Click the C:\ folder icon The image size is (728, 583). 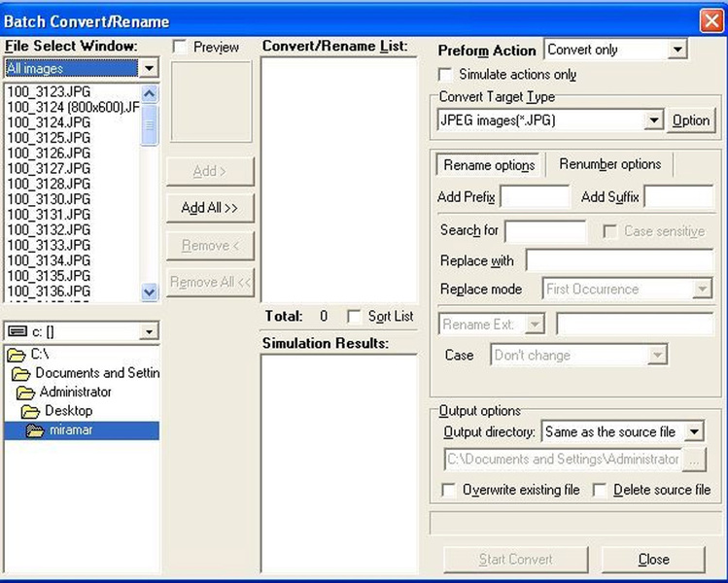pos(16,355)
